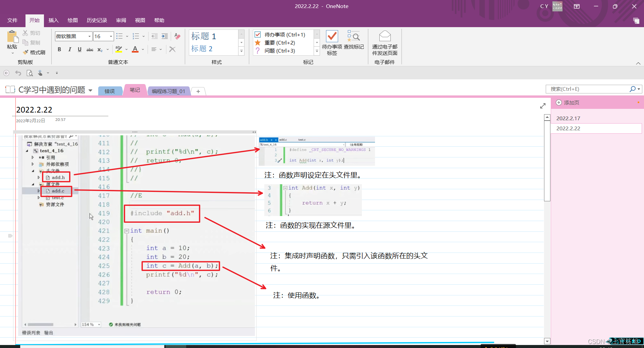Open the Review ribbon tab
644x348 pixels.
click(x=121, y=20)
